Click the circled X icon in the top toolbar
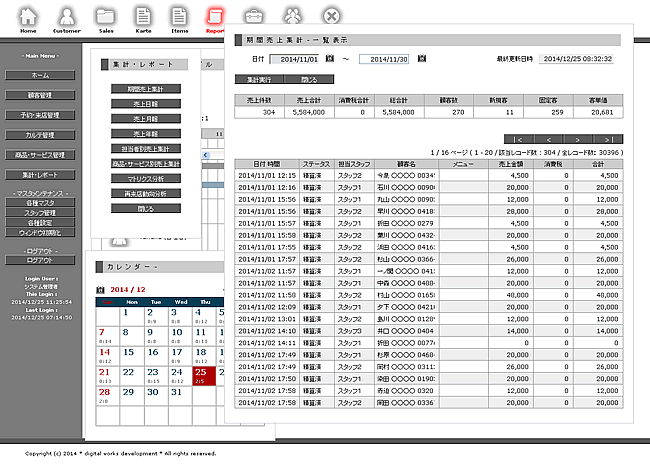 click(x=331, y=16)
